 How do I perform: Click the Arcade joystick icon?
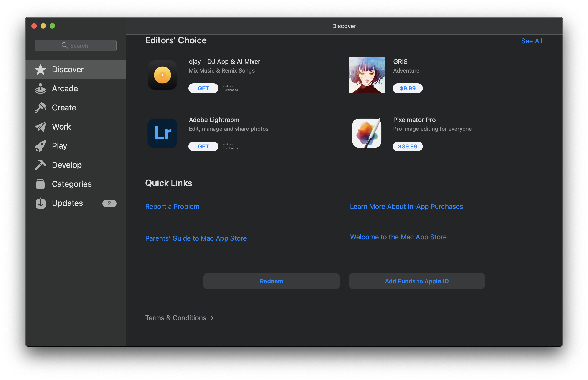click(x=41, y=89)
